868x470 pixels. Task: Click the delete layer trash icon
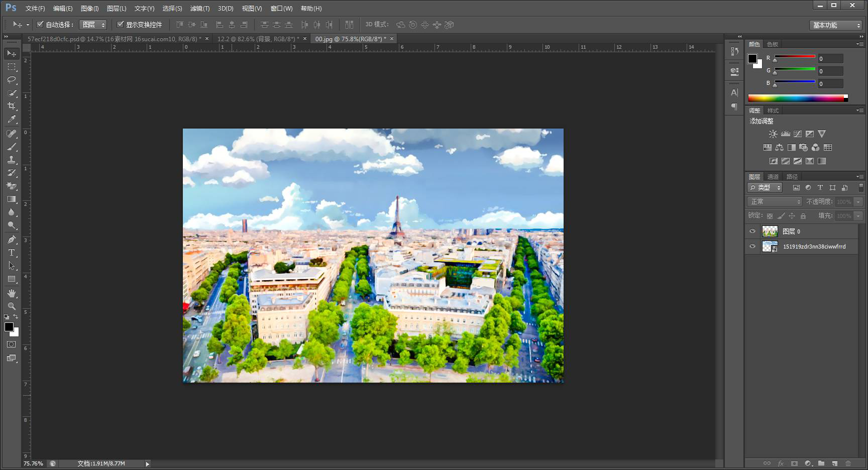848,463
